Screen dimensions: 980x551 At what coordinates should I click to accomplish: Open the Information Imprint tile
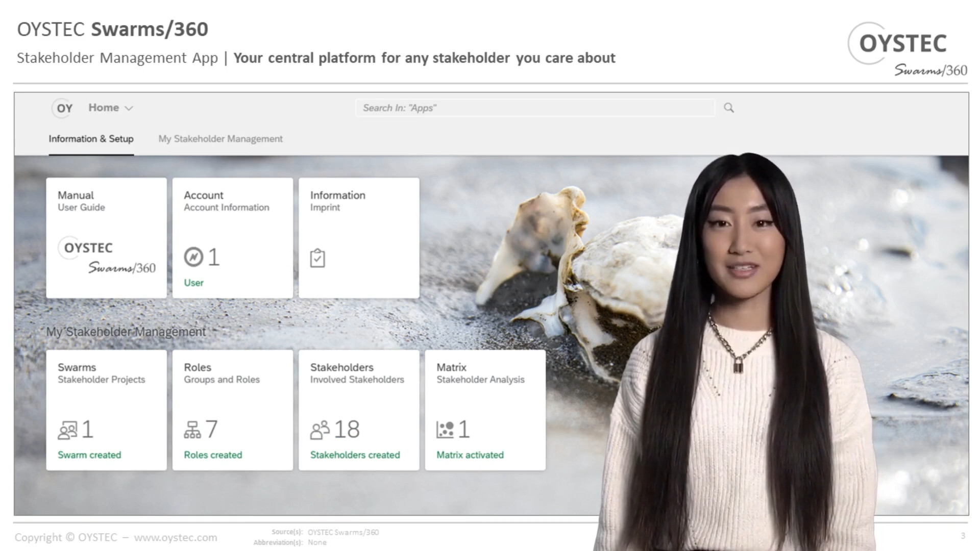[x=359, y=238]
